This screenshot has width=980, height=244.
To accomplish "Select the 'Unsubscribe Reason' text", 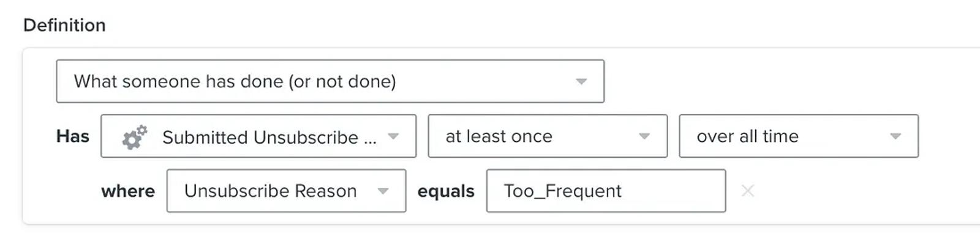I will (270, 191).
